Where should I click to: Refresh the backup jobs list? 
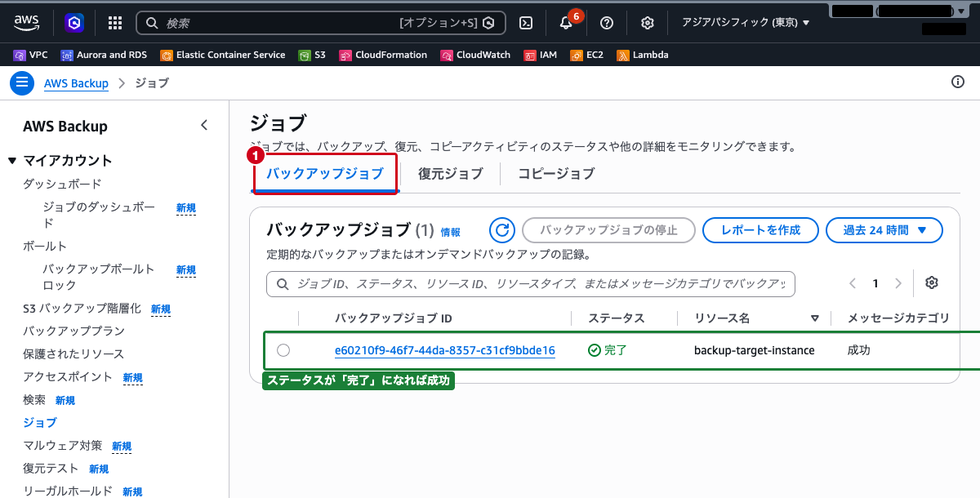501,230
